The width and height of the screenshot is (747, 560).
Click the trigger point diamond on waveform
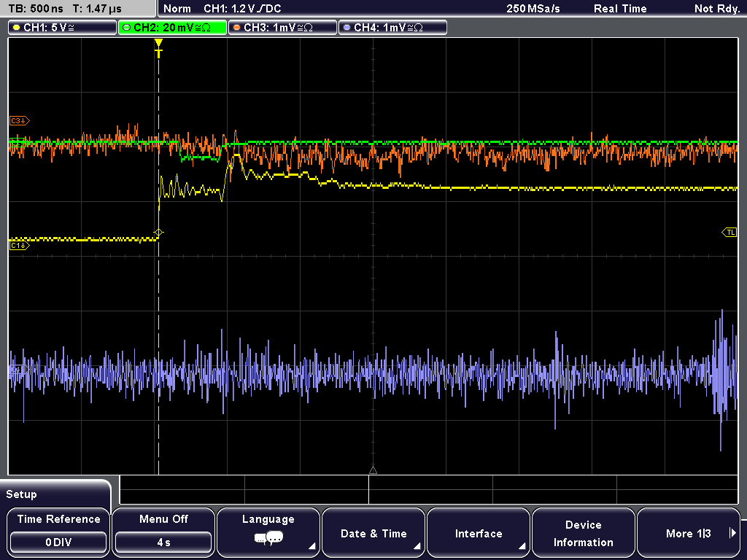(x=158, y=233)
